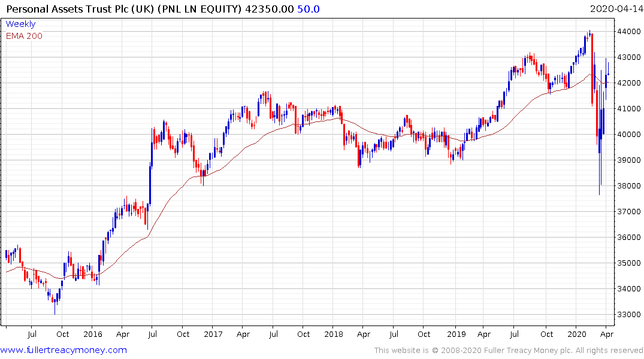The image size is (644, 359).
Task: Click the 44000 price axis label
Action: point(629,32)
